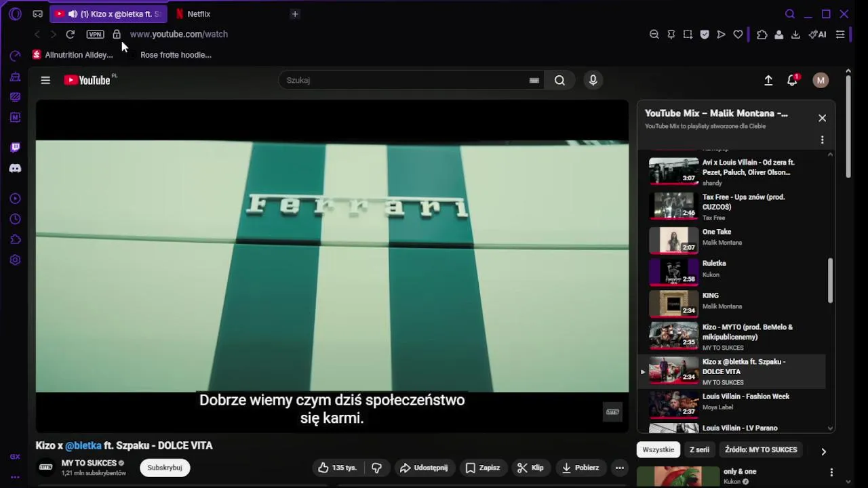The image size is (868, 488).
Task: Open 'Rose frotte hoodie' bookmark
Action: pyautogui.click(x=176, y=55)
